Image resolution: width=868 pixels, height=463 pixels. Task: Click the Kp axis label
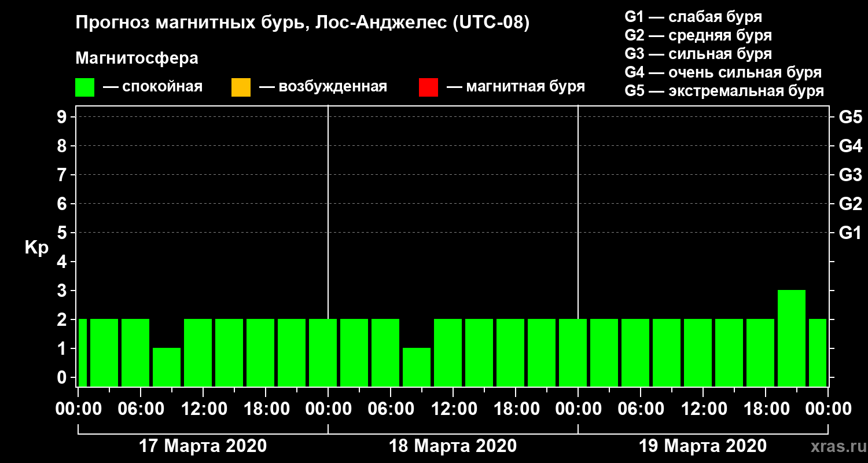36,249
